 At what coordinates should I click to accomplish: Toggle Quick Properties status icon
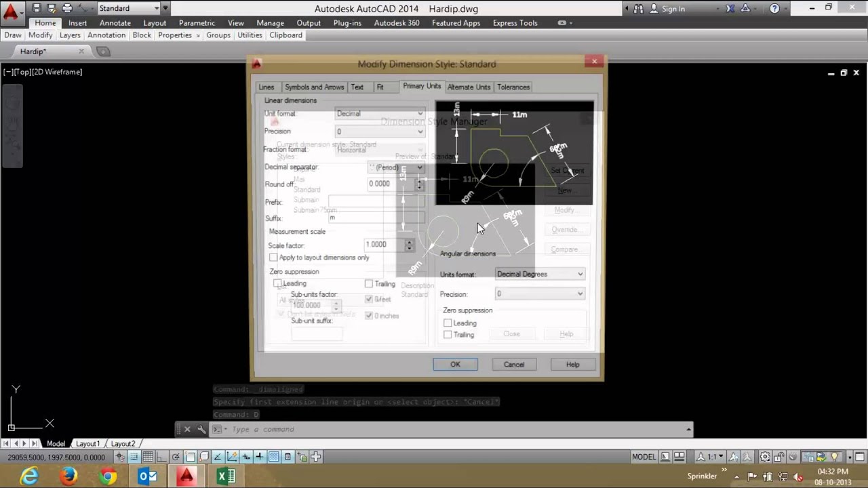pos(288,457)
